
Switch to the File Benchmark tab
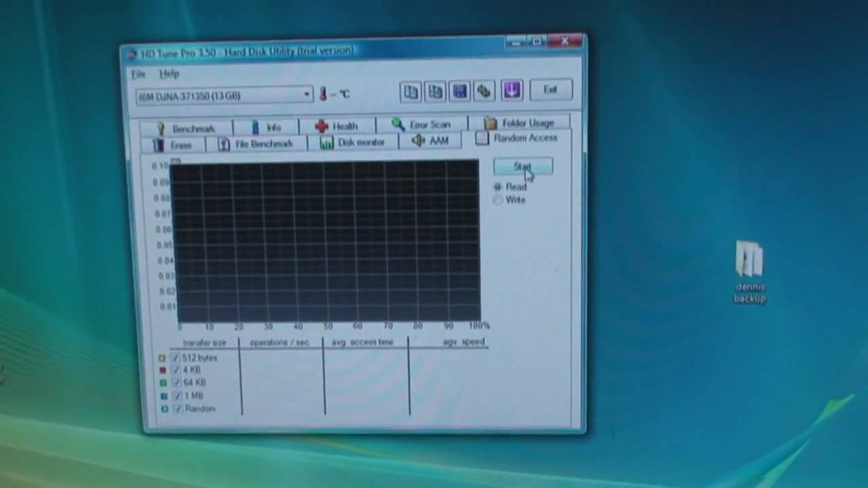pos(256,144)
